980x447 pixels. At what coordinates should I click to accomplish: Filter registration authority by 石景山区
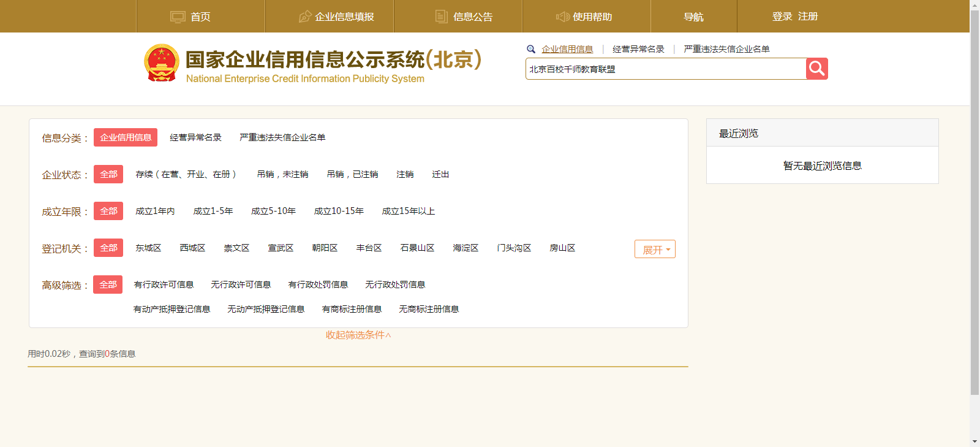pyautogui.click(x=417, y=248)
